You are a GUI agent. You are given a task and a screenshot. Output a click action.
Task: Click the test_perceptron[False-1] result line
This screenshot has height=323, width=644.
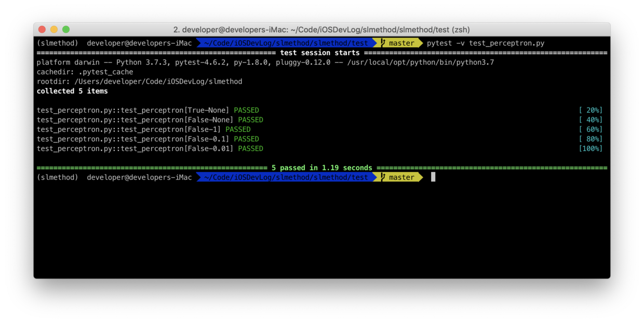(x=144, y=129)
